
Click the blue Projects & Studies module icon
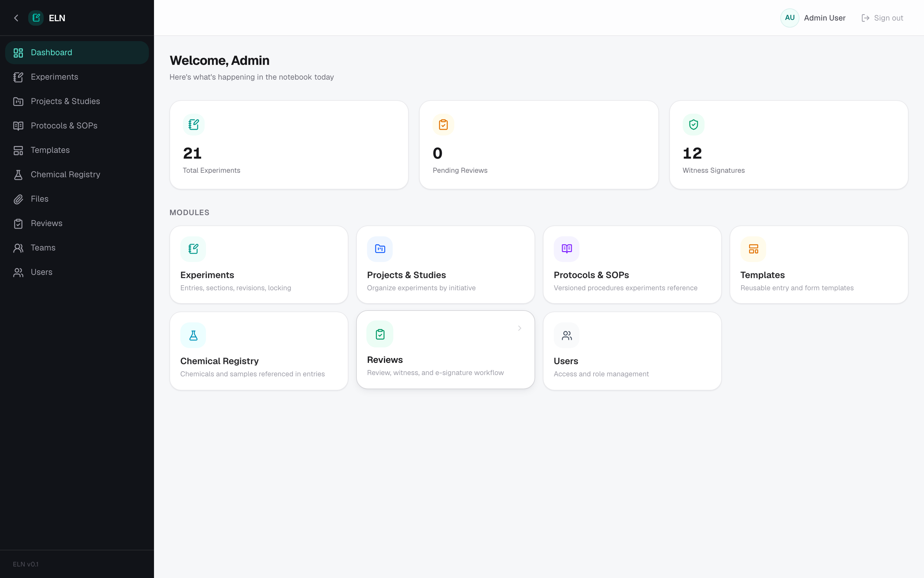380,249
